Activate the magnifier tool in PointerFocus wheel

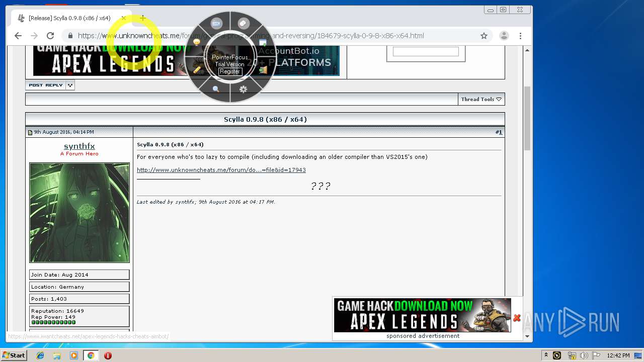click(216, 89)
